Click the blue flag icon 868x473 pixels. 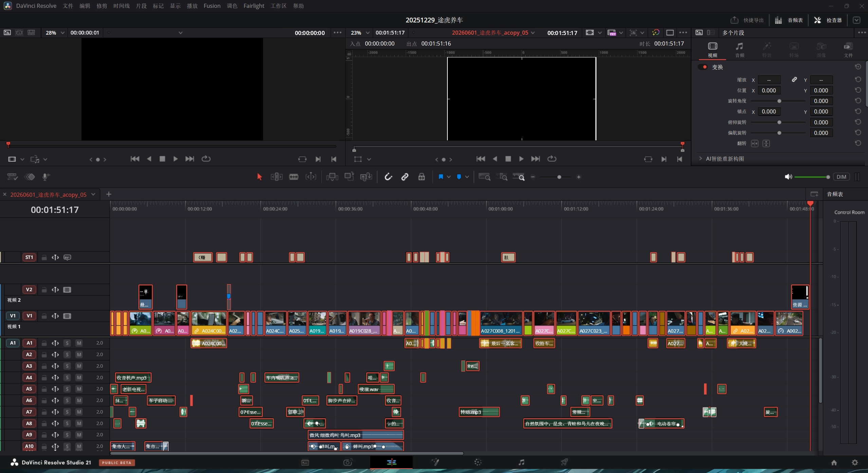coord(441,177)
